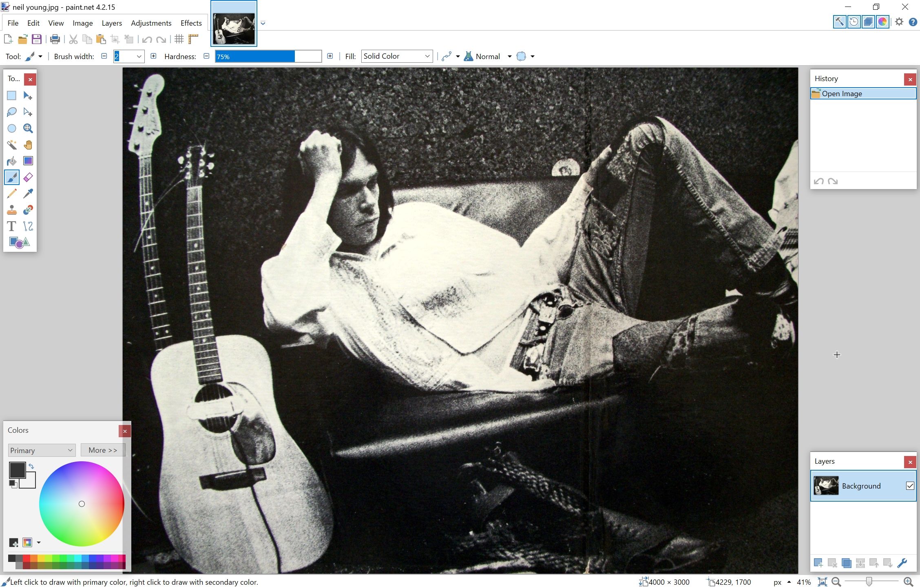
Task: Toggle Background layer visibility
Action: point(909,486)
